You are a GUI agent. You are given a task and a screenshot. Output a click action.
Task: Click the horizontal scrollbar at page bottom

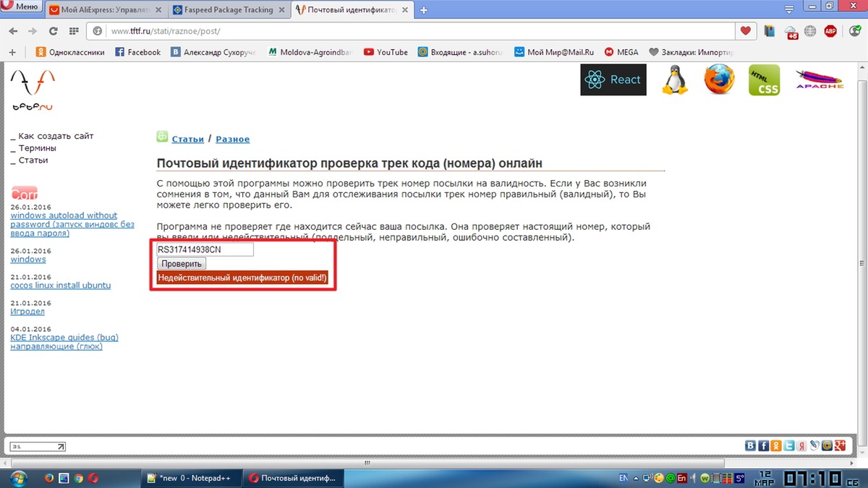[x=434, y=461]
